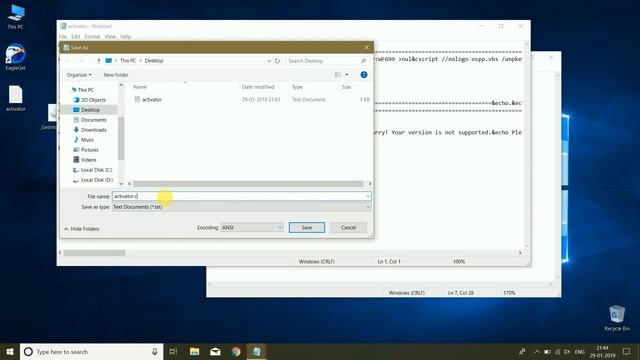This screenshot has width=640, height=360.
Task: Select Local Disk (C:) in navigation pane
Action: tap(92, 170)
